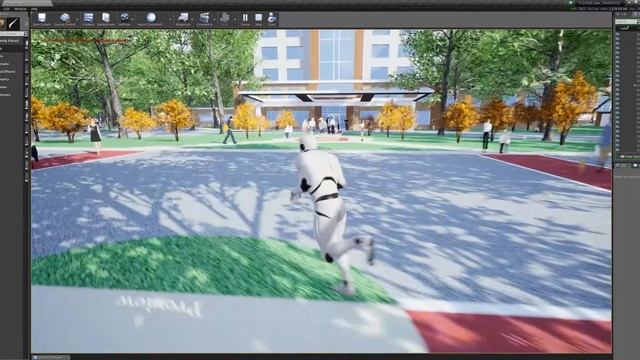This screenshot has width=640, height=360.
Task: Open editor Settings toolbar icon
Action: pos(124,19)
